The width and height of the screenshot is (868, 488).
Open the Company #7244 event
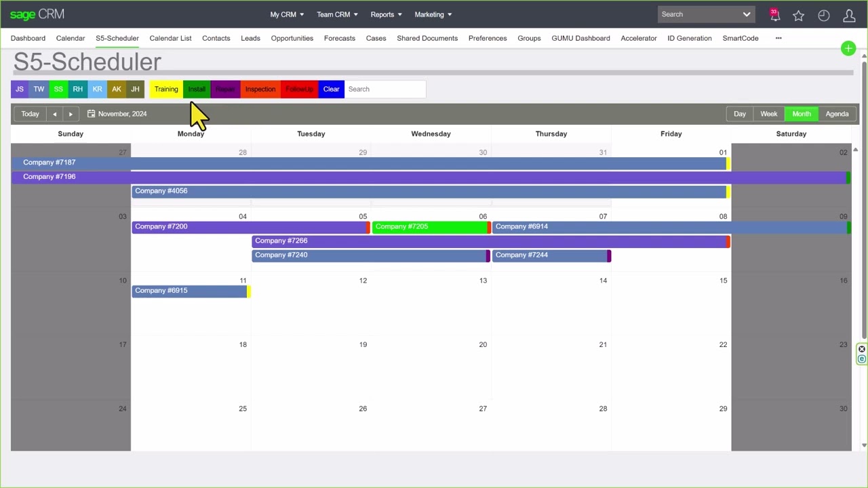(x=551, y=255)
